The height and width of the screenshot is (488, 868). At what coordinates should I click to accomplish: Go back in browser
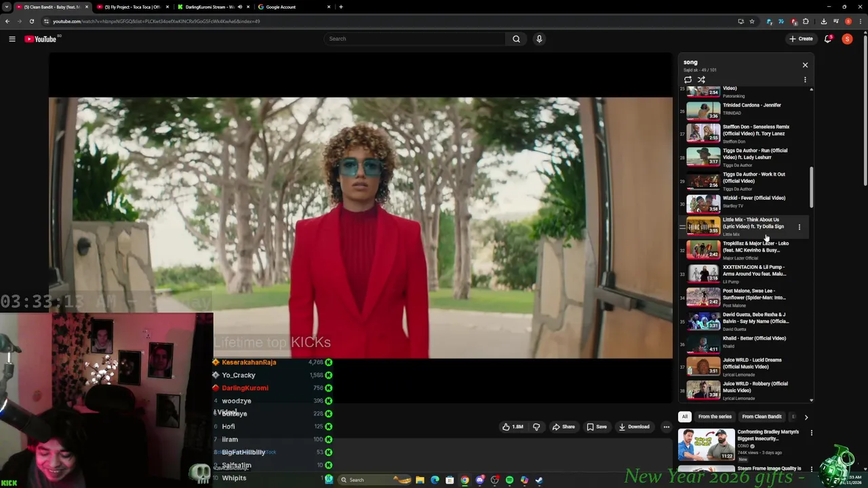tap(7, 21)
